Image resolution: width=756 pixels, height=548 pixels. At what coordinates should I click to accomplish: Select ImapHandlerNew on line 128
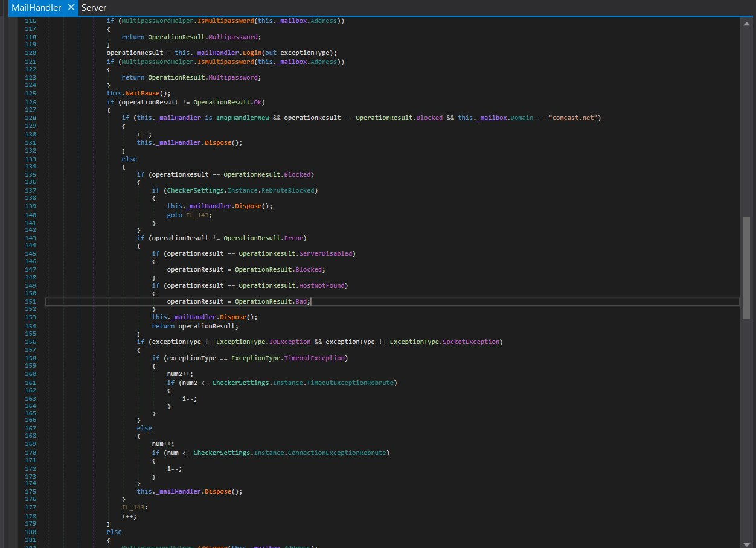click(x=242, y=118)
